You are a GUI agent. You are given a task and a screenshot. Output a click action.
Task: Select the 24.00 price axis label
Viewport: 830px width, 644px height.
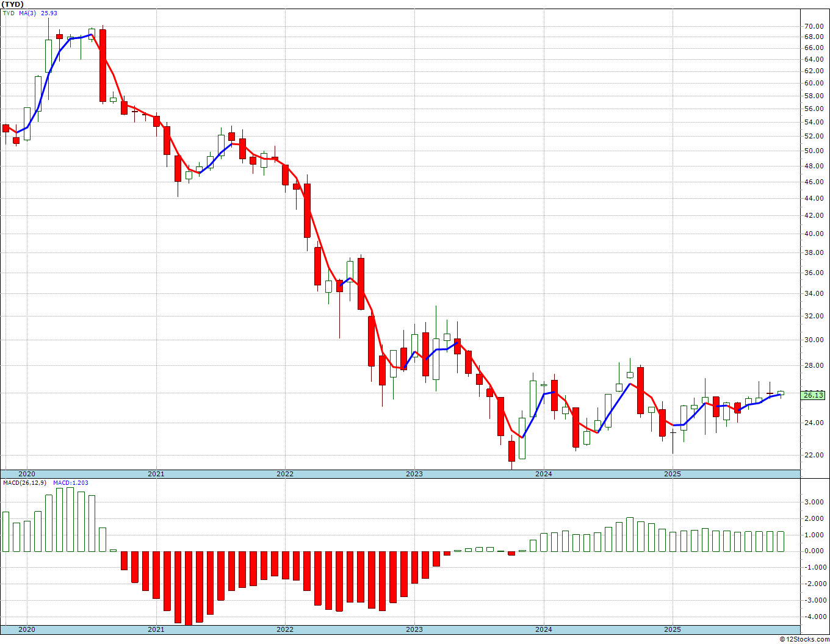pyautogui.click(x=814, y=423)
